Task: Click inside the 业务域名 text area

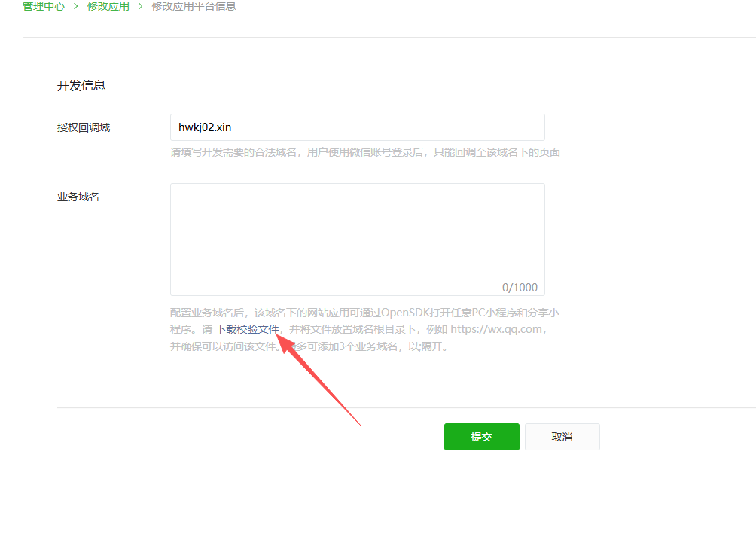Action: click(x=357, y=239)
